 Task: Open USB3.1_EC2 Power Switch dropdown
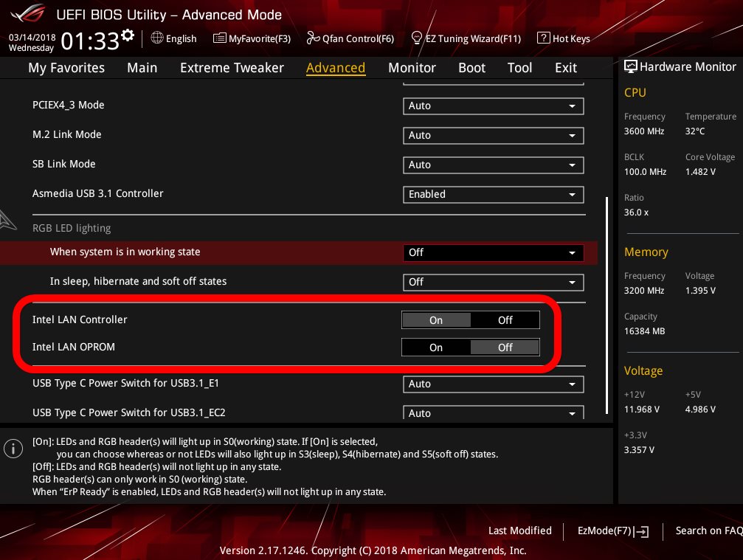point(494,412)
